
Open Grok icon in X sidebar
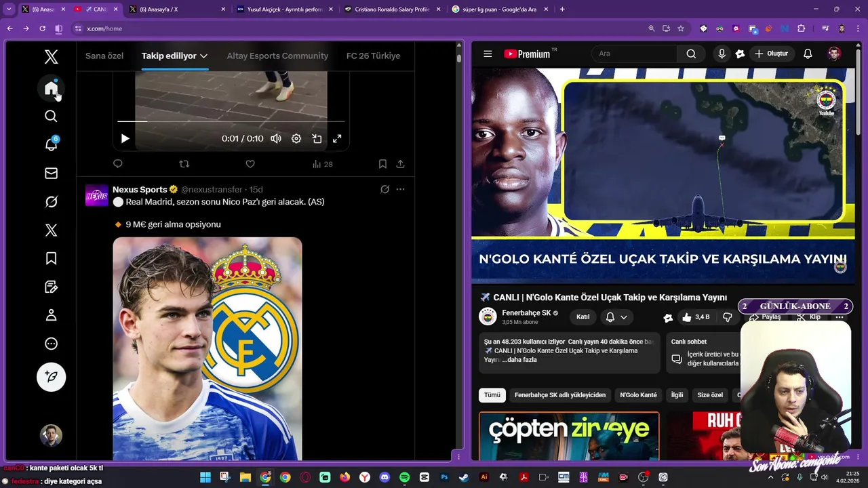pos(51,202)
